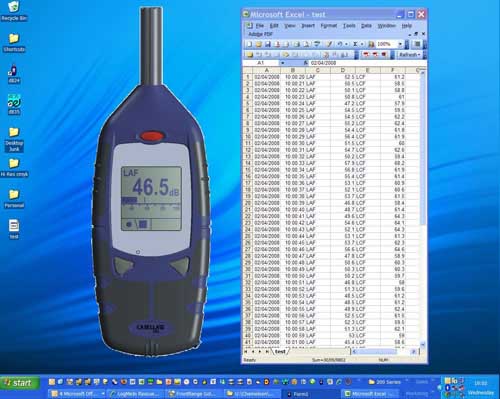The width and height of the screenshot is (500, 399).
Task: Open the Tools menu in Excel
Action: [x=349, y=26]
